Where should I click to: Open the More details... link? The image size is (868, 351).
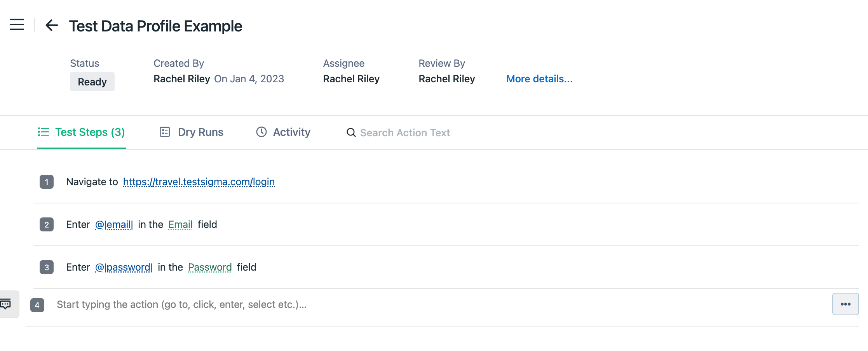click(x=539, y=79)
